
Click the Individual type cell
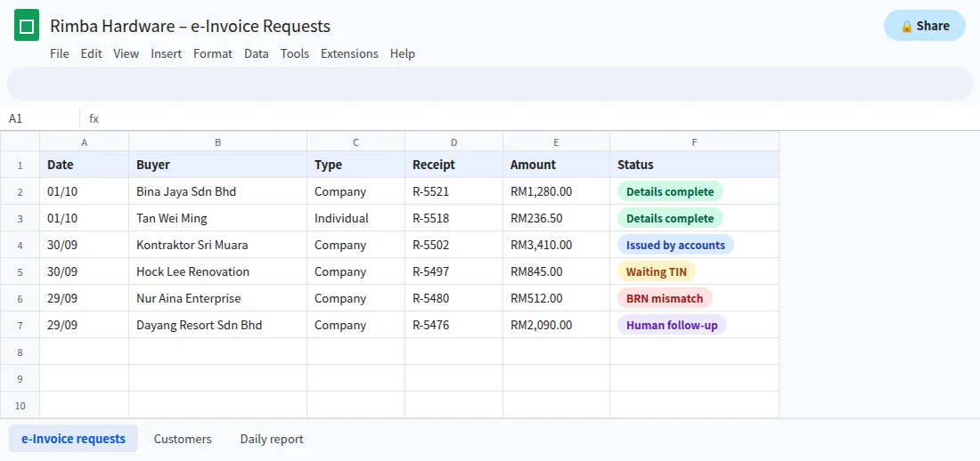pos(356,218)
